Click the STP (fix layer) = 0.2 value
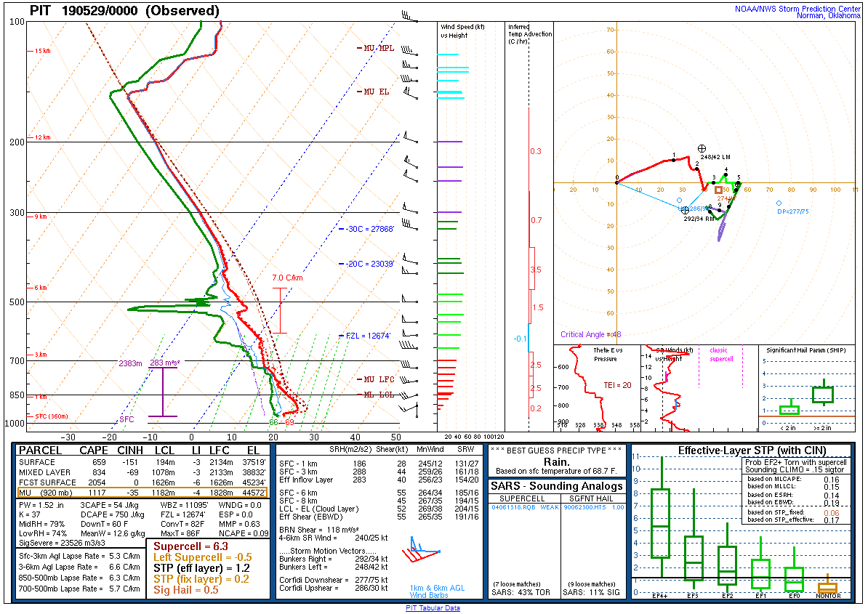The image size is (868, 614). (x=201, y=579)
